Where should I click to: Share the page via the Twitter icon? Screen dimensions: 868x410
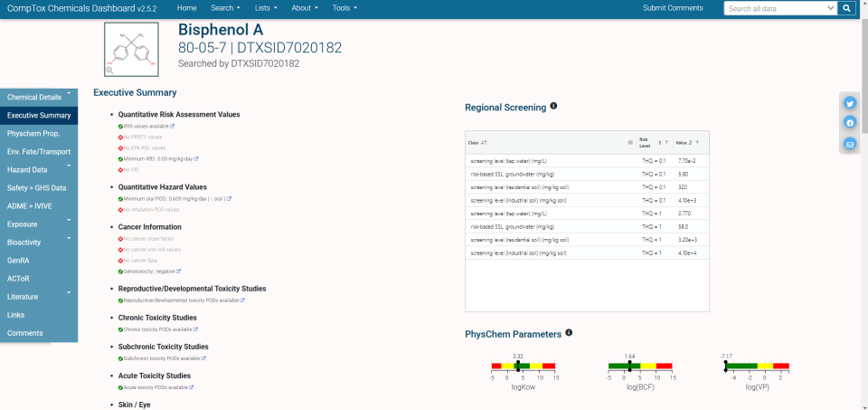coord(850,103)
